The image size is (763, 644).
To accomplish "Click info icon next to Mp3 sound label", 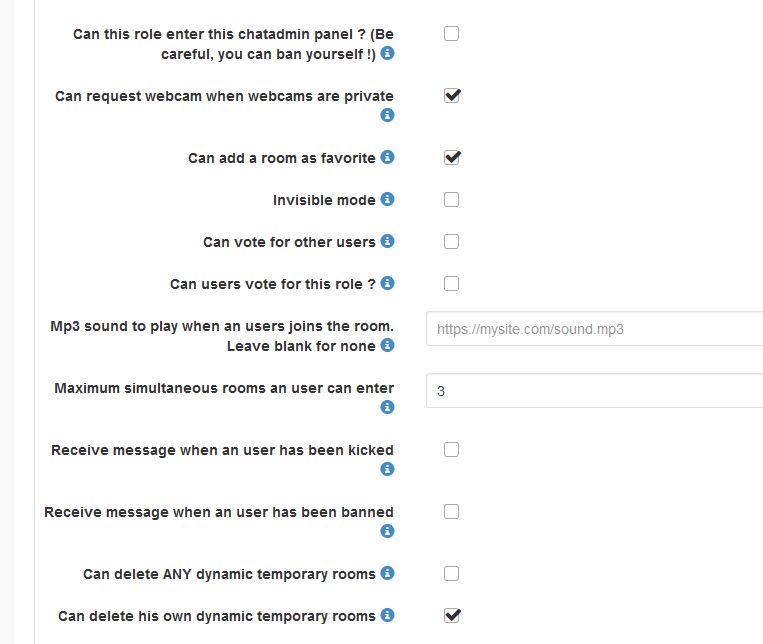I will pyautogui.click(x=388, y=345).
